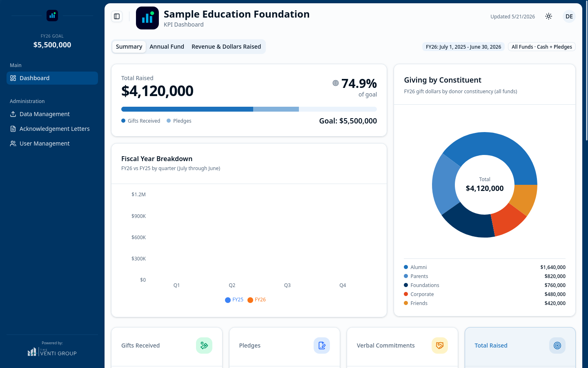This screenshot has height=368, width=588.
Task: Click the Dashboard grid icon
Action: 13,78
